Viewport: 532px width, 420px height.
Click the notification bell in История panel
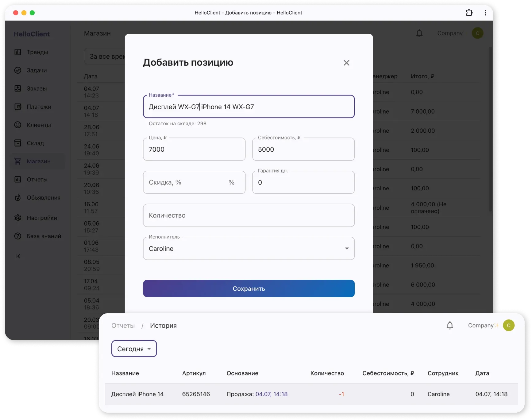(450, 325)
